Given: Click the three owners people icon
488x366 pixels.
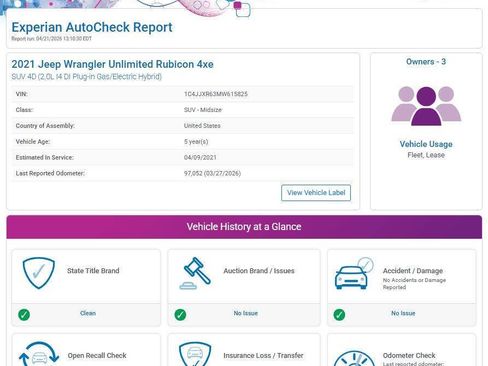Looking at the screenshot, I should [426, 106].
